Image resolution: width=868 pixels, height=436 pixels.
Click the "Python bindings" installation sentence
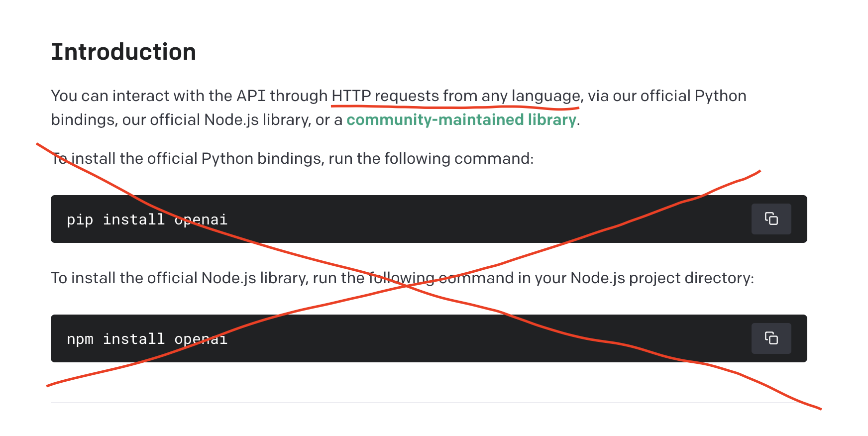point(293,159)
